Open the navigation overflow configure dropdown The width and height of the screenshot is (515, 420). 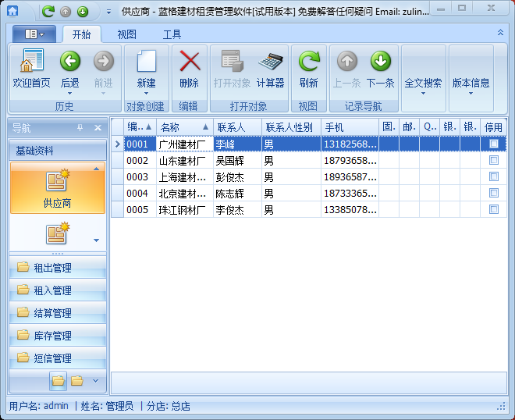tap(95, 381)
